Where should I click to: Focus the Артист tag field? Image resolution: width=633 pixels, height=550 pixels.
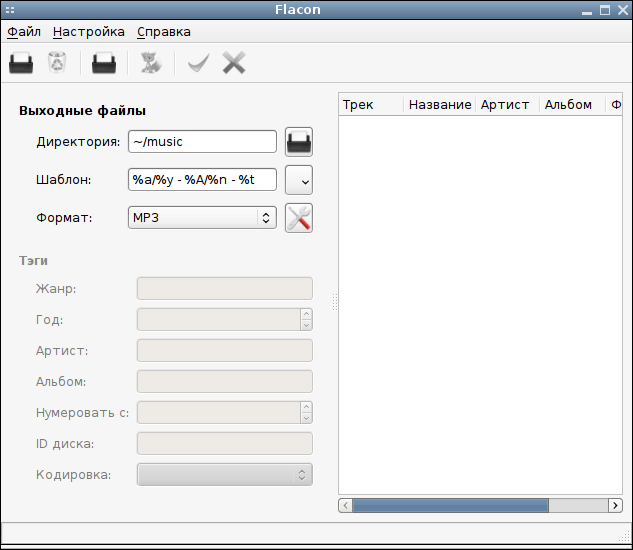(224, 351)
